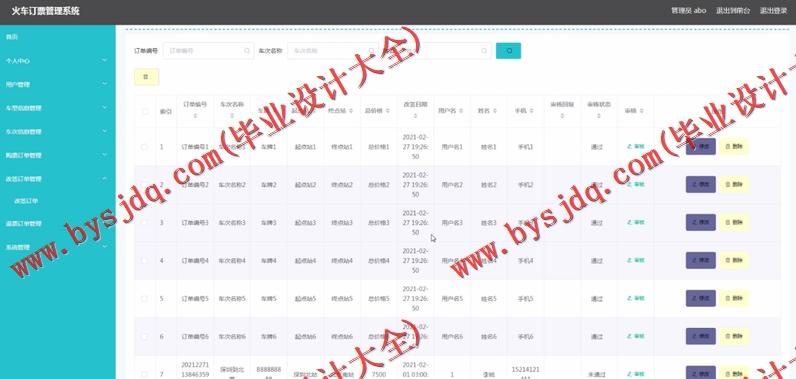Sort the table by 用户名 column

460,111
